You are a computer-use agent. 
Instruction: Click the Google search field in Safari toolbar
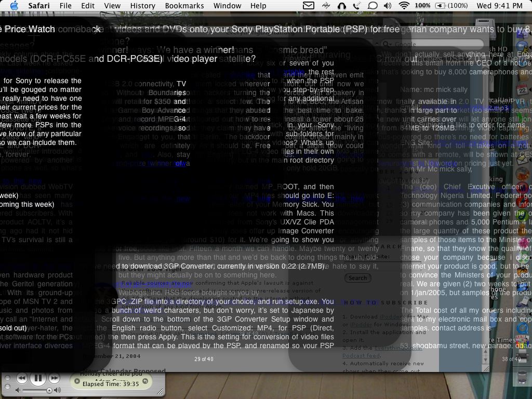[433, 44]
